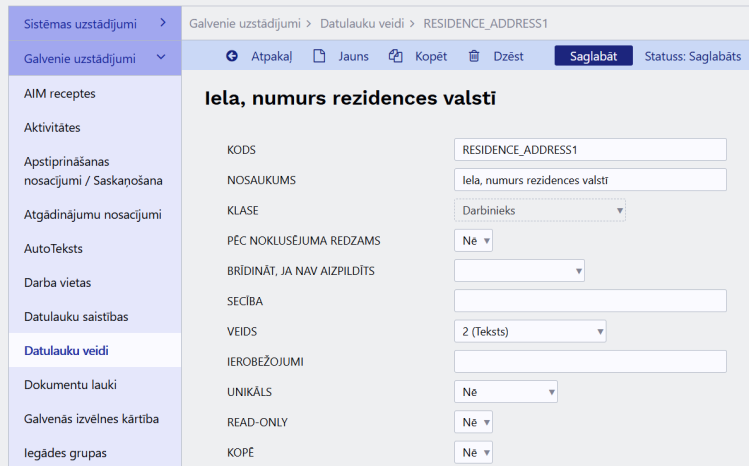Click into the Ierobežojumi input field

[590, 361]
